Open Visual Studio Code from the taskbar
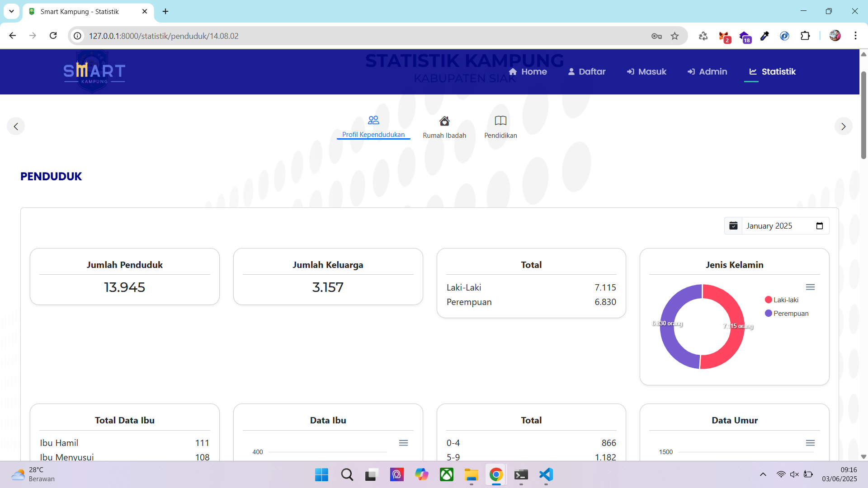The height and width of the screenshot is (488, 868). 546,474
